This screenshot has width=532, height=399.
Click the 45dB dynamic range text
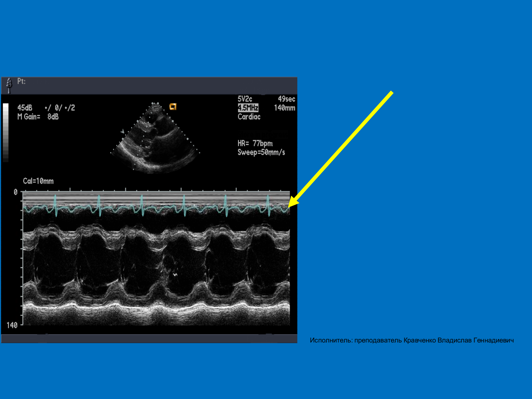tap(25, 108)
